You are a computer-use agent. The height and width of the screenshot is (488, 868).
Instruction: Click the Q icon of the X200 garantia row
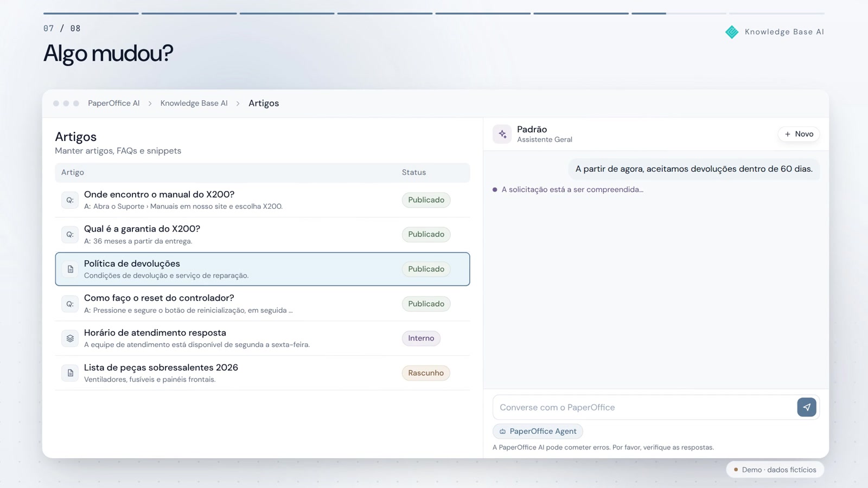click(70, 235)
